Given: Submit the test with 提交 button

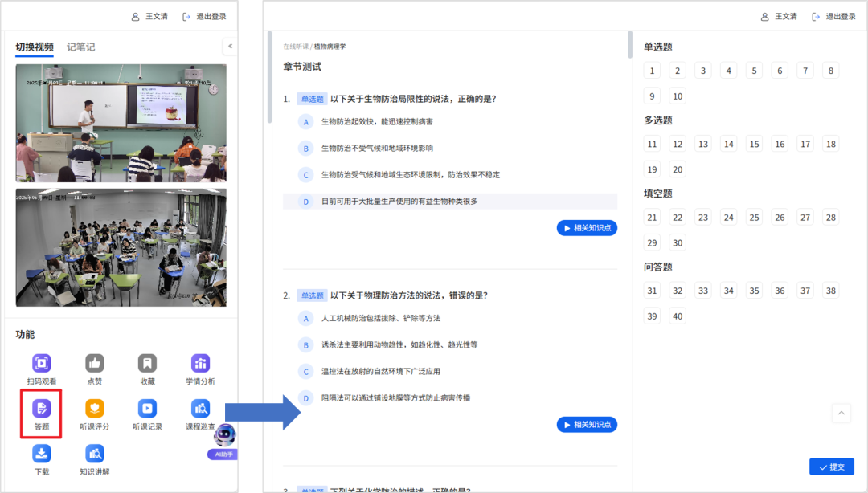Looking at the screenshot, I should (831, 467).
